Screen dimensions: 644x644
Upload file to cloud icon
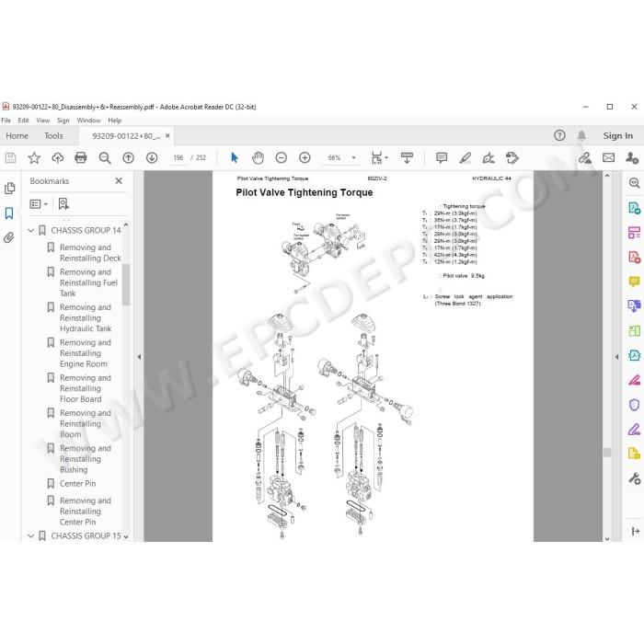pyautogui.click(x=57, y=157)
